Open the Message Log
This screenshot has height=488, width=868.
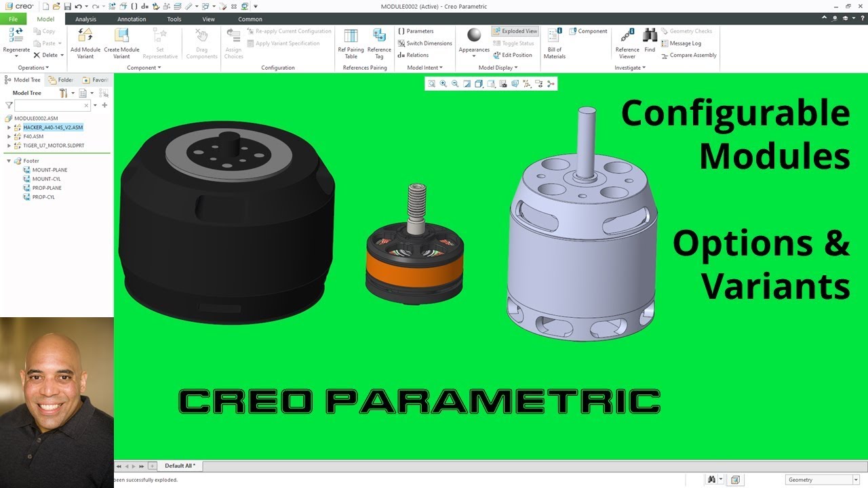tap(681, 43)
